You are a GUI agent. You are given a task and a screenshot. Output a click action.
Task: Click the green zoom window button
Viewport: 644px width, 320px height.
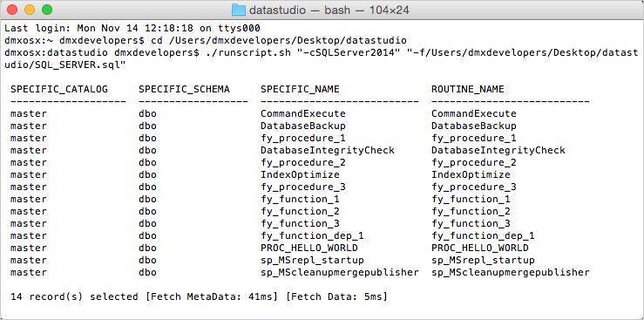click(x=47, y=10)
